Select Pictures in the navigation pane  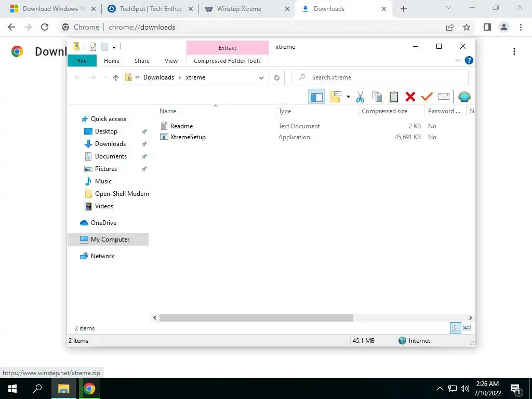click(106, 169)
